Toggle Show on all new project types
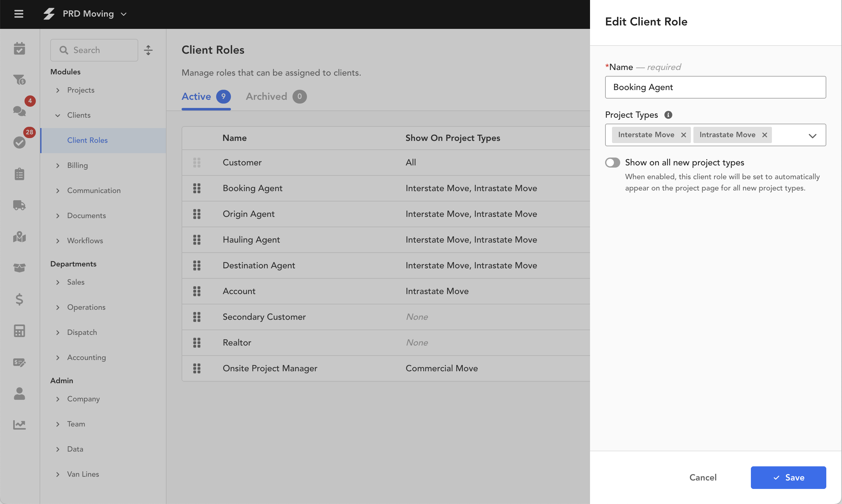The width and height of the screenshot is (842, 504). click(x=613, y=163)
